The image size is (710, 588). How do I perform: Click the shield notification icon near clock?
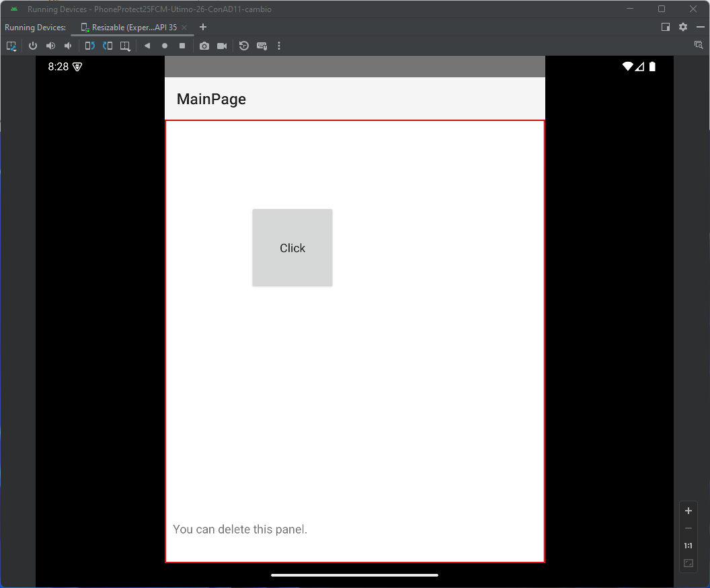pyautogui.click(x=77, y=67)
